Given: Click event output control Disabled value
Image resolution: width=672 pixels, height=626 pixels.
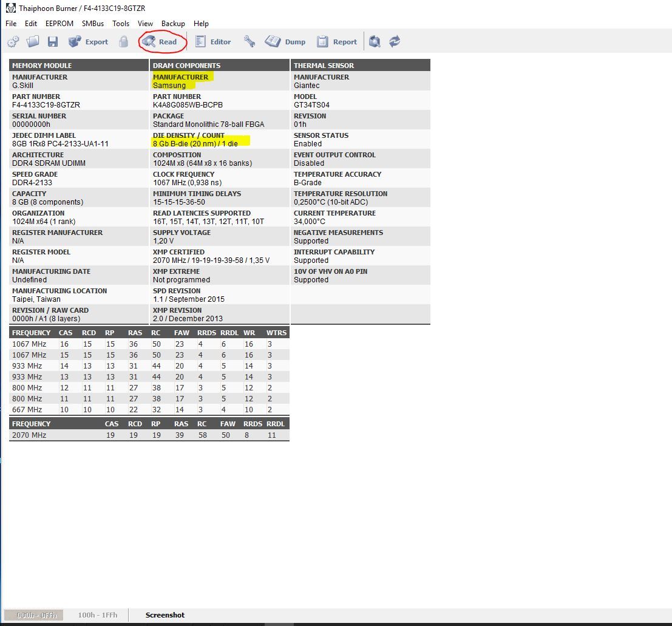Looking at the screenshot, I should coord(309,163).
